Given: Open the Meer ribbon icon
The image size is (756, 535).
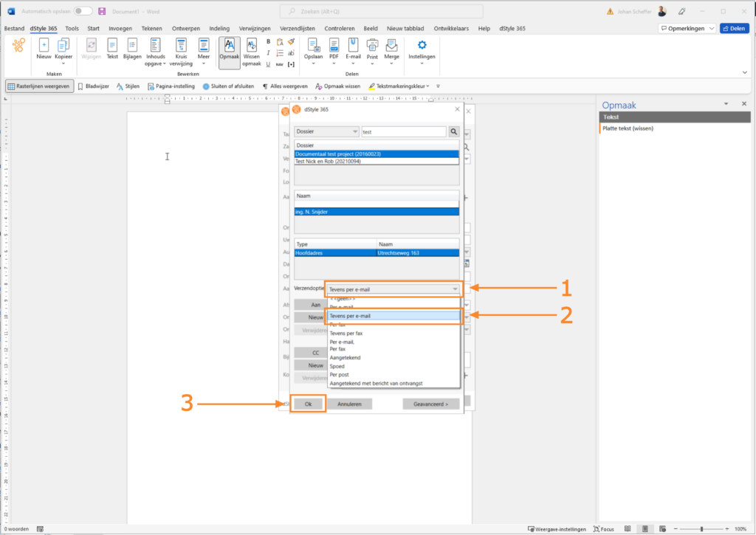Looking at the screenshot, I should click(x=204, y=45).
